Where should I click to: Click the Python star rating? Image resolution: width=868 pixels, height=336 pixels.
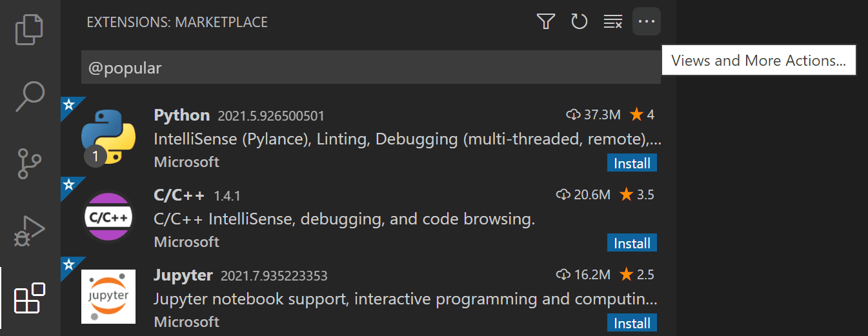coord(642,115)
